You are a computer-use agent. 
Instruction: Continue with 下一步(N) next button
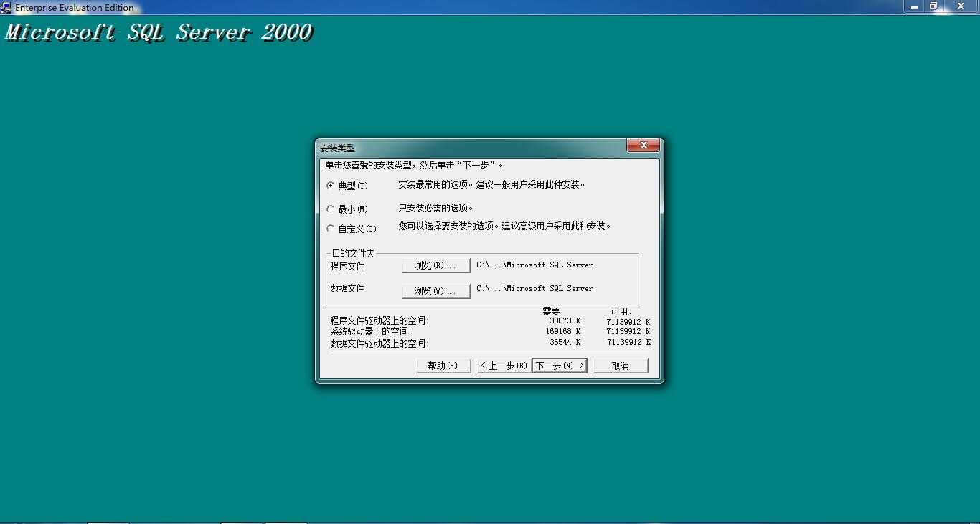pos(559,366)
